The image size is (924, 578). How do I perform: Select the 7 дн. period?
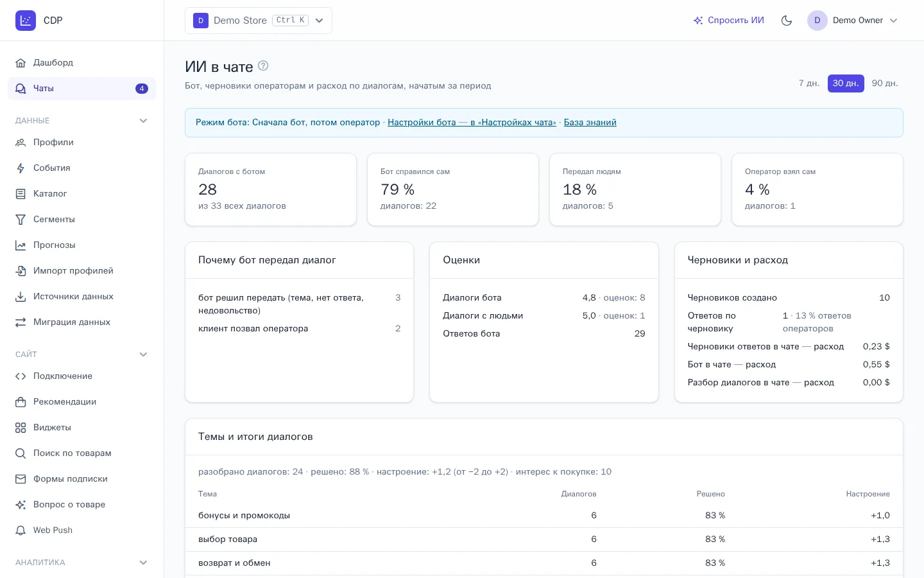point(809,83)
